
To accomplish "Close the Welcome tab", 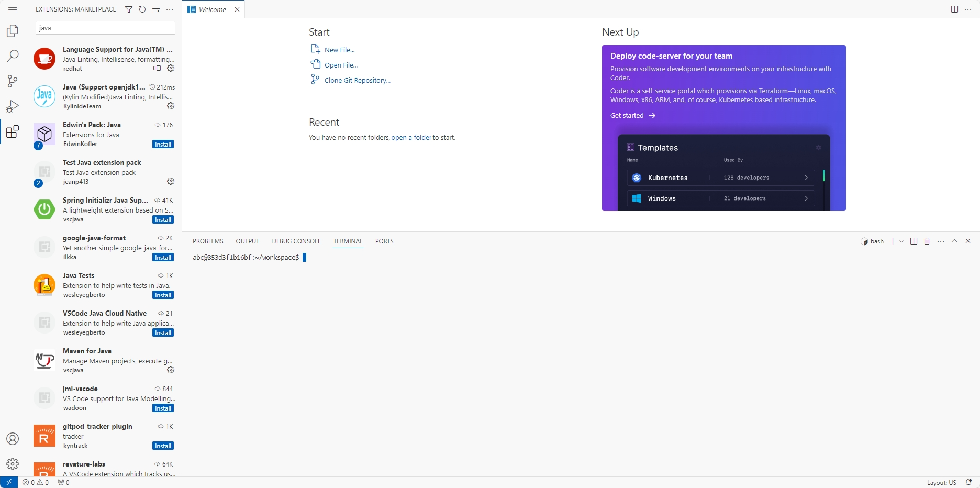I will (237, 9).
